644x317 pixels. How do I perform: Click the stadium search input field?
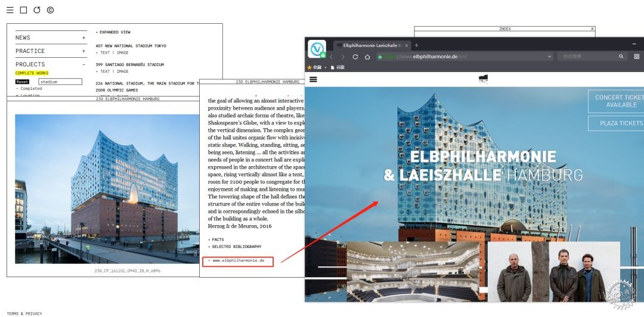tap(60, 82)
